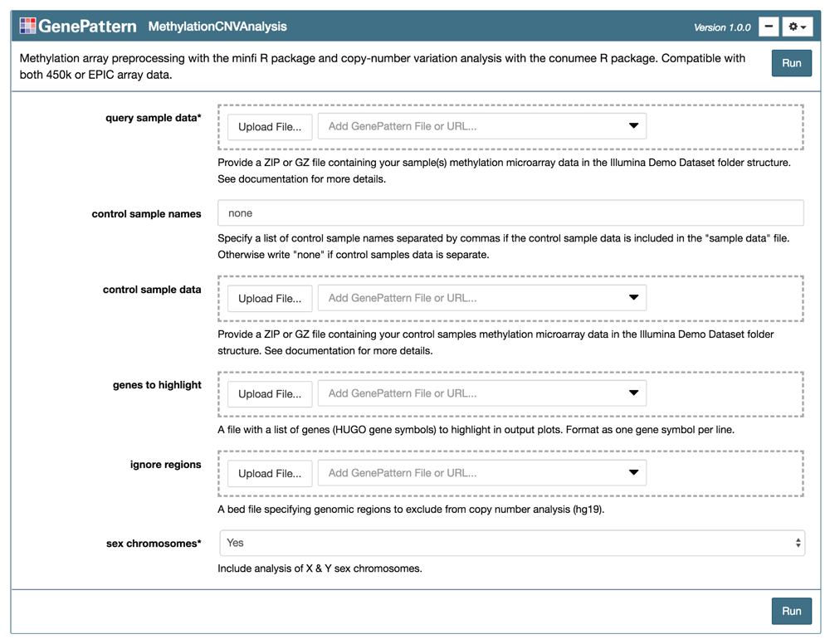This screenshot has height=644, width=830.
Task: Click the GenePattern logo icon
Action: [x=27, y=26]
